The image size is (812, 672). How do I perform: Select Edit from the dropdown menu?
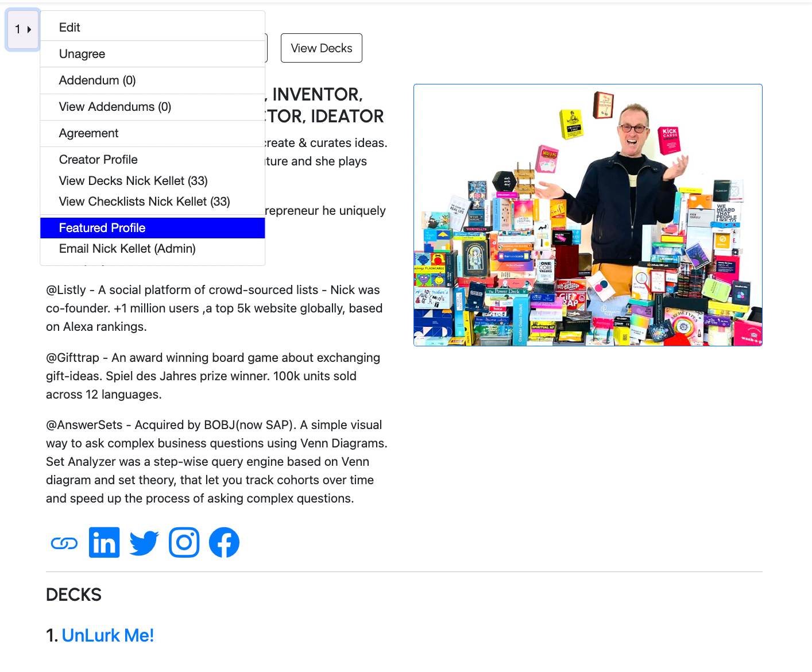click(x=153, y=28)
